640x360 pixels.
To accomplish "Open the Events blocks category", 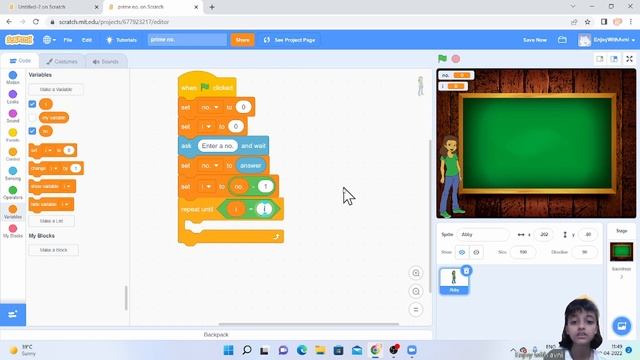I will (13, 135).
